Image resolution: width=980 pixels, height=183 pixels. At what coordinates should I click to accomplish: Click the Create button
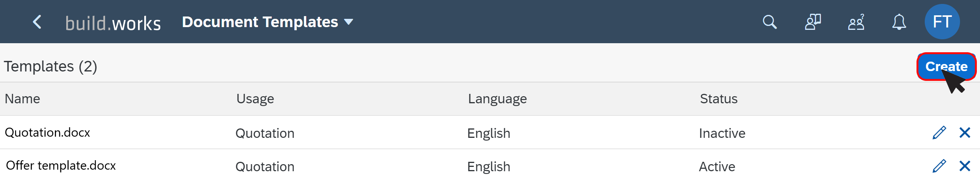click(946, 66)
